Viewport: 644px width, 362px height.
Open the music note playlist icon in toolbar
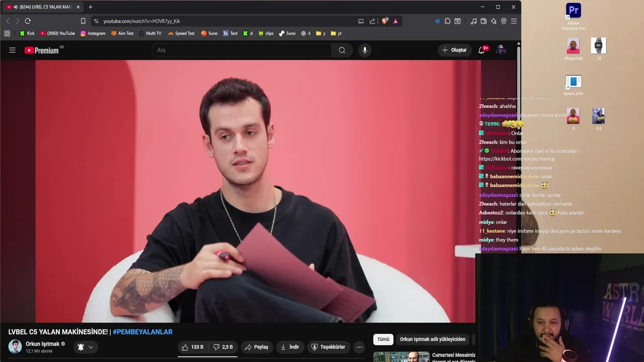click(x=473, y=21)
